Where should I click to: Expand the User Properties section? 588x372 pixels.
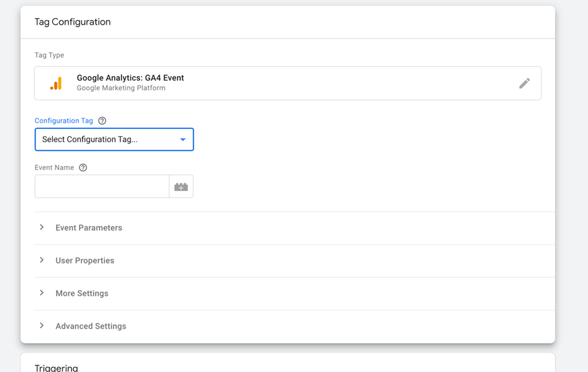coord(295,260)
